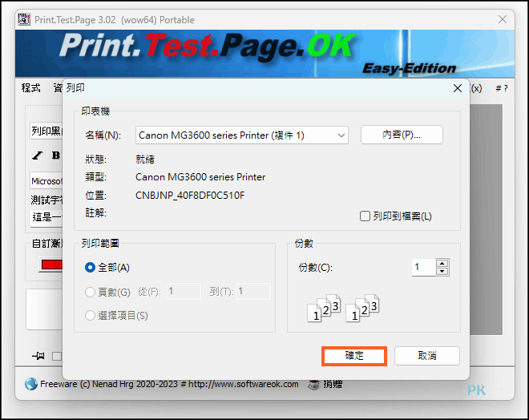Toggle the checkbox next to the pin icon
The image size is (529, 420).
tap(57, 356)
